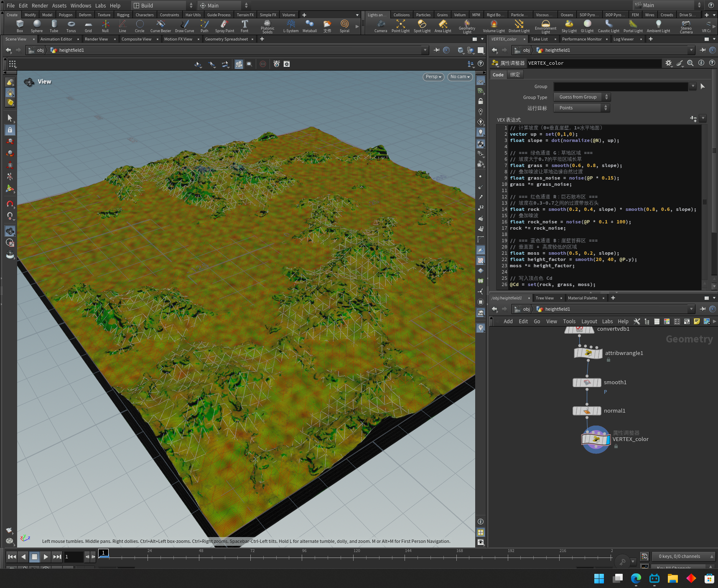The width and height of the screenshot is (718, 588).
Task: Click Tools in the network editor menu
Action: point(569,322)
